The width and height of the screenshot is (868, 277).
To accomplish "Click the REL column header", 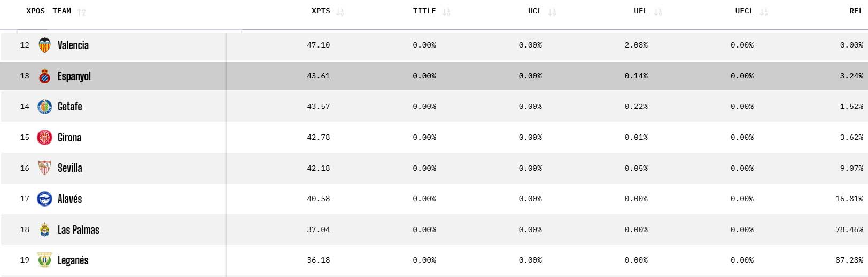I will pos(856,11).
